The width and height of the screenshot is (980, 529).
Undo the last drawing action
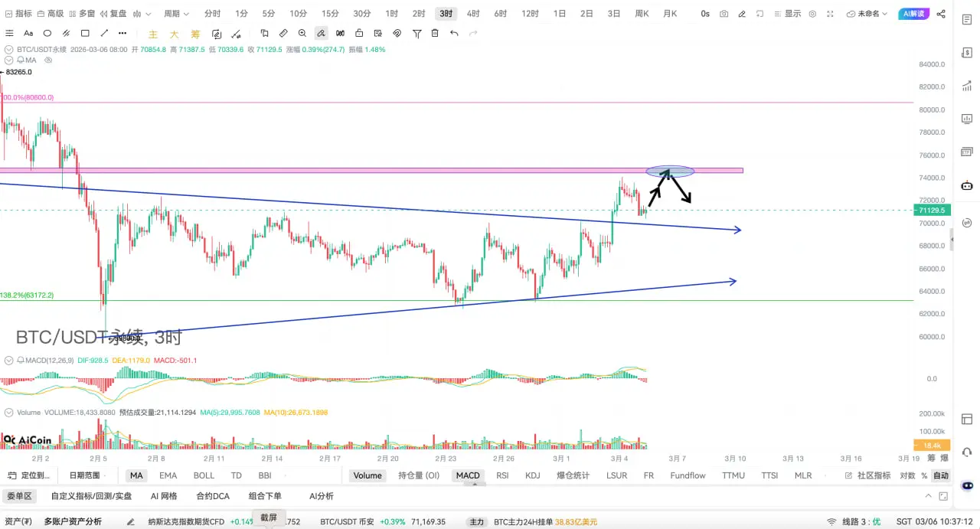454,33
